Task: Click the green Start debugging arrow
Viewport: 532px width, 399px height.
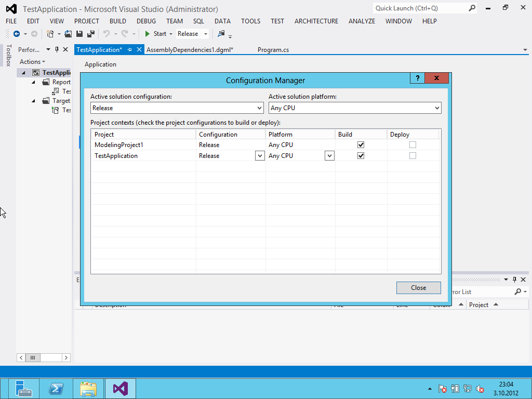Action: point(147,34)
